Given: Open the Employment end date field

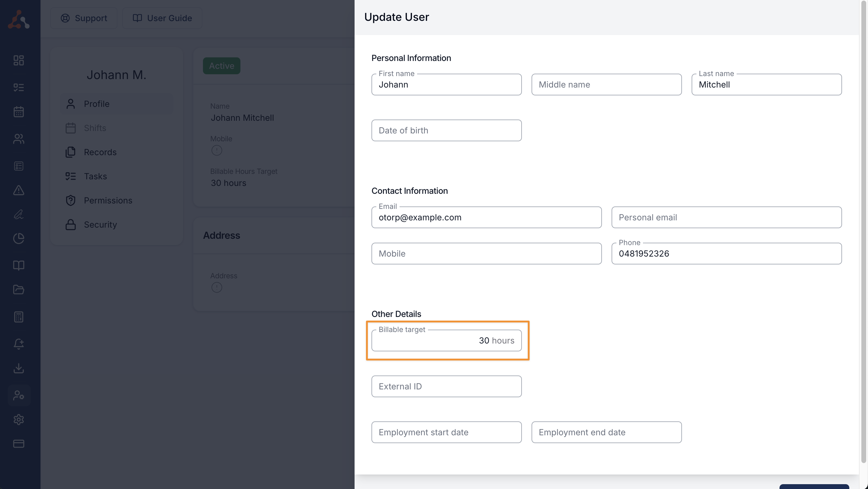Looking at the screenshot, I should coord(606,432).
